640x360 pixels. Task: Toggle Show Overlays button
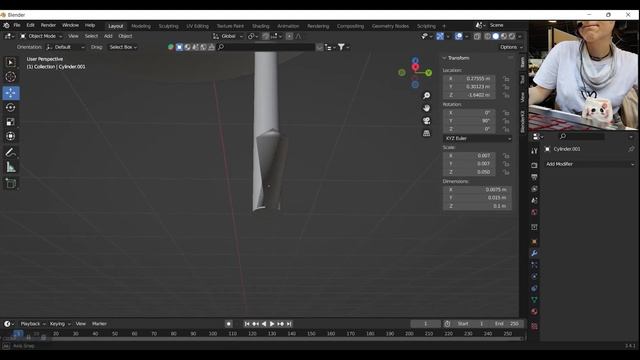point(458,36)
